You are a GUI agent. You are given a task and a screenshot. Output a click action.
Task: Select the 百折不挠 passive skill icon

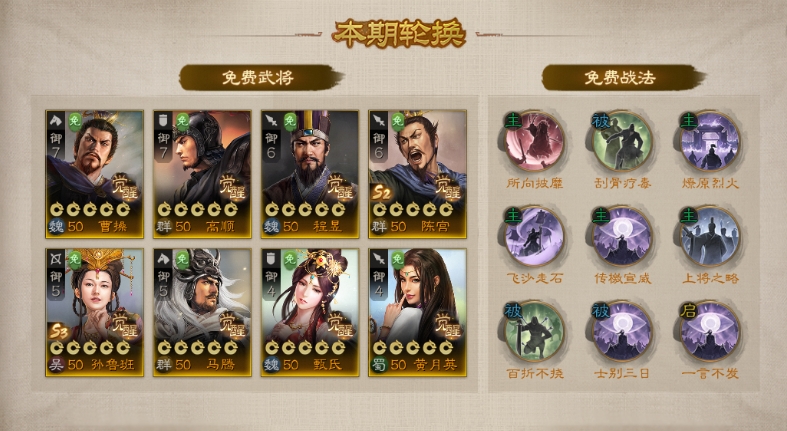[x=535, y=331]
